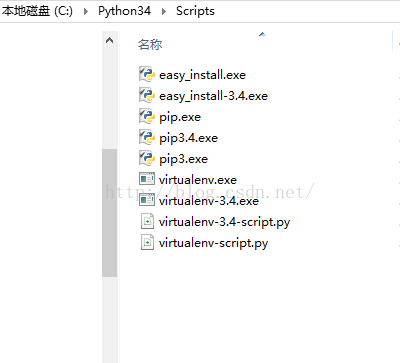400x363 pixels.
Task: Select file name pip.exe
Action: coord(180,117)
